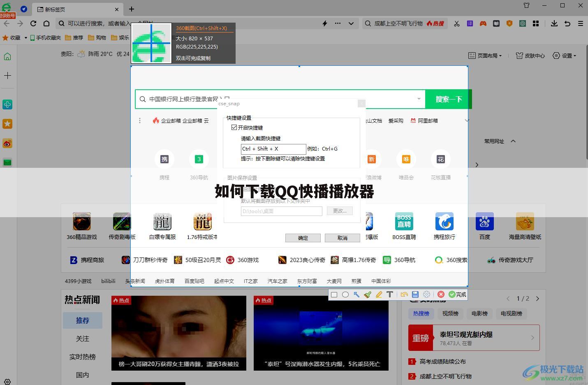Open screenshot settings gear icon
The height and width of the screenshot is (385, 588).
[427, 295]
